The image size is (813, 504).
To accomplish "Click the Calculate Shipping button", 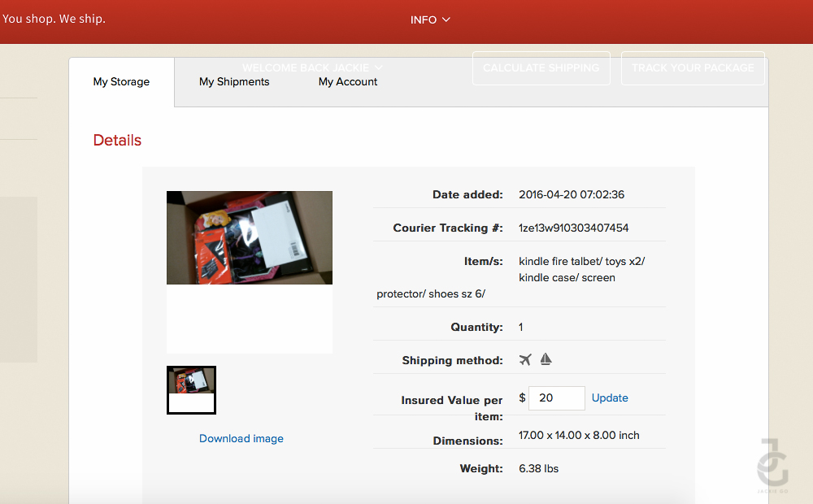I will (541, 68).
